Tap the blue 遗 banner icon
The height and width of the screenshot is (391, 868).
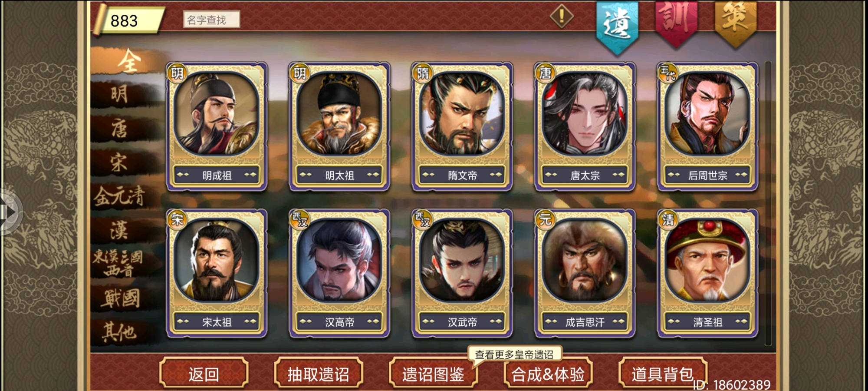click(617, 27)
